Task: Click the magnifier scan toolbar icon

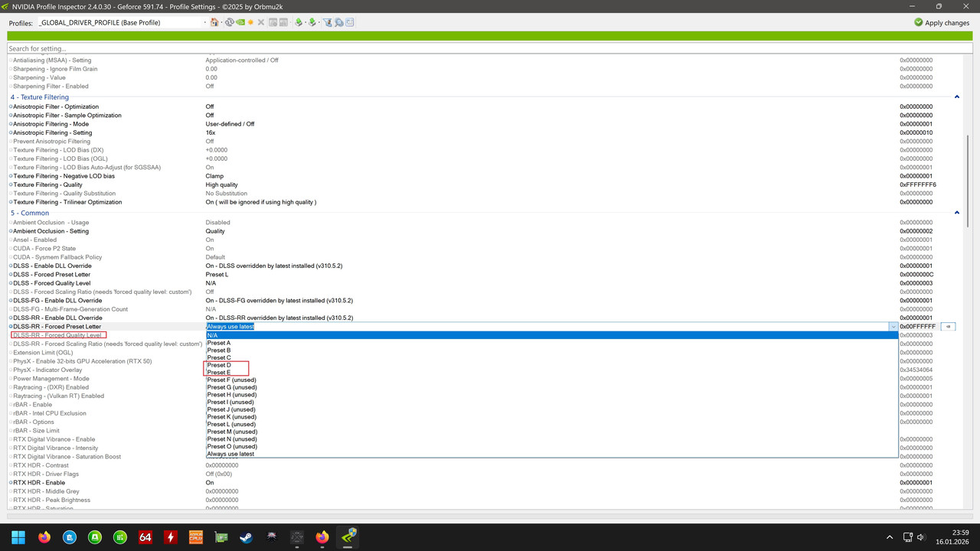Action: coord(339,22)
